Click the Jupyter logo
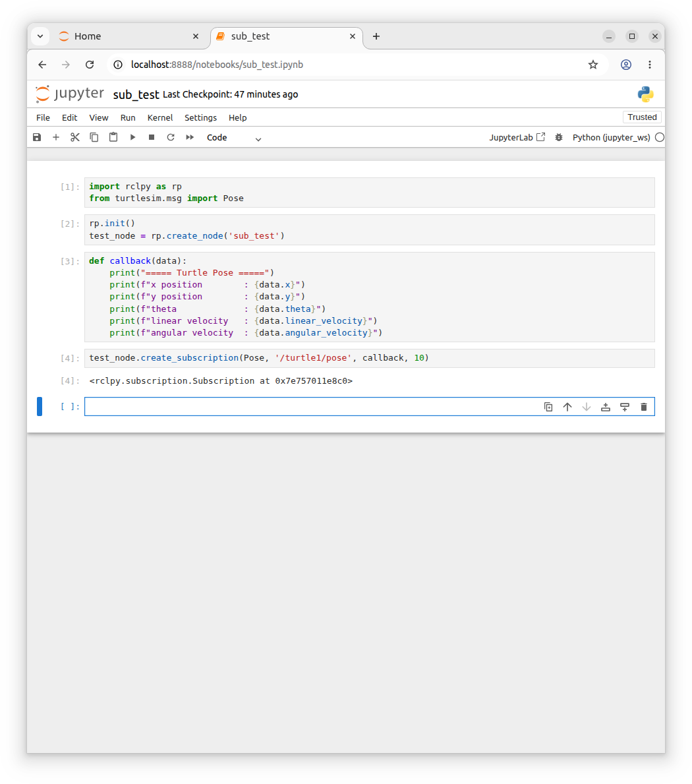The image size is (692, 784). point(69,94)
